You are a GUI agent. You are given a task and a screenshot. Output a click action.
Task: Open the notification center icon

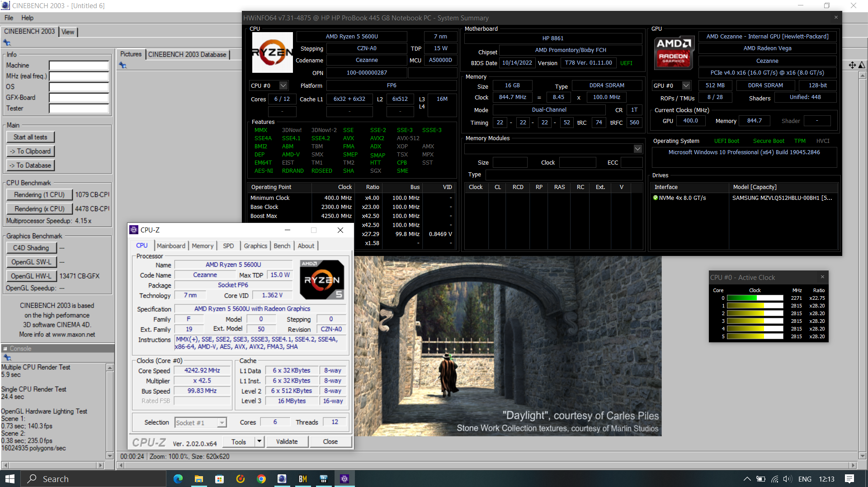pyautogui.click(x=849, y=479)
